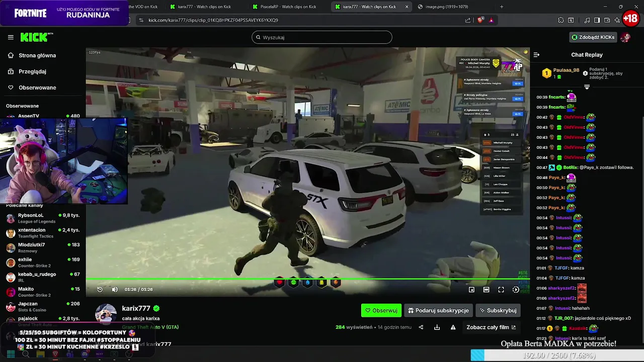Open exhiie recommended channel

[x=43, y=262]
